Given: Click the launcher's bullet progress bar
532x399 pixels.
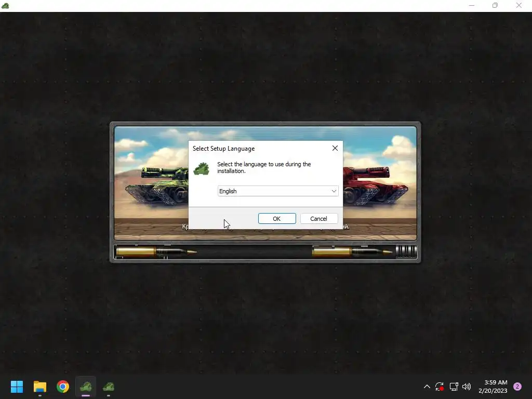Looking at the screenshot, I should click(265, 252).
